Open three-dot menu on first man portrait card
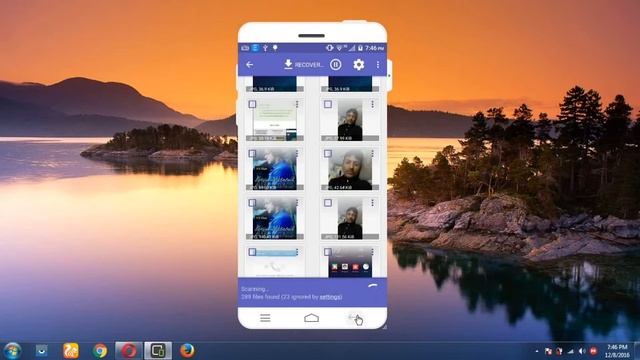This screenshot has width=640, height=360. (372, 104)
